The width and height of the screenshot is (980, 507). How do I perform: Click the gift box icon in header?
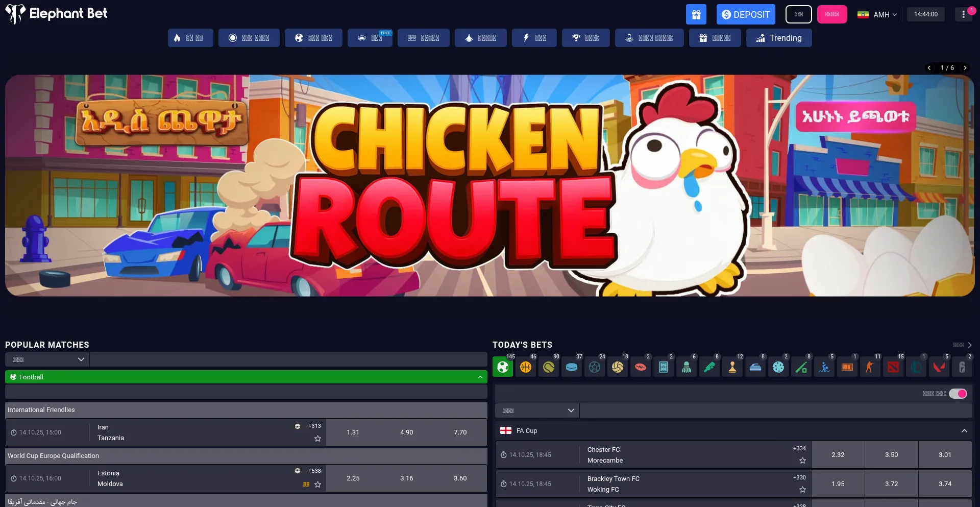[x=696, y=14]
